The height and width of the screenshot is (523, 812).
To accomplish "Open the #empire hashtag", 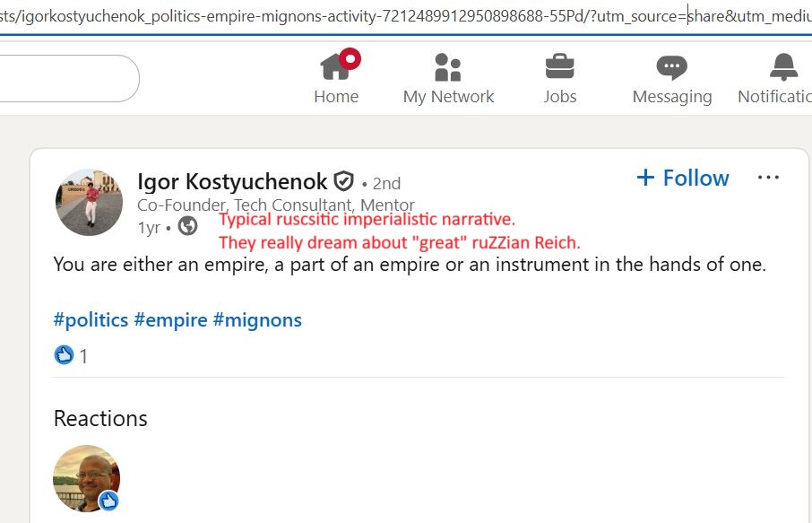I will click(170, 320).
